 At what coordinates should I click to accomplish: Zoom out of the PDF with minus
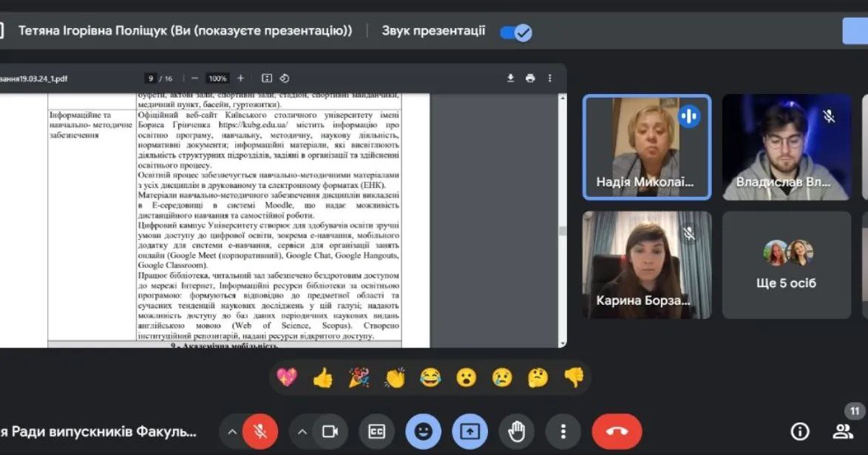(195, 78)
